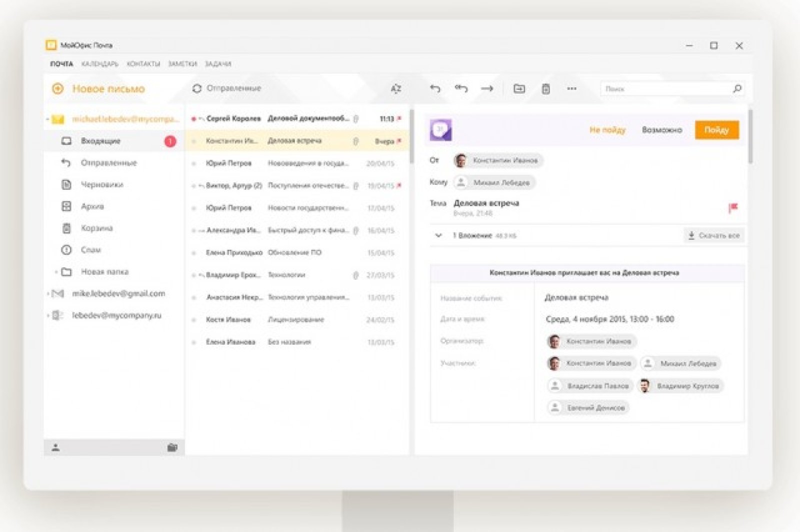Click the A-Z sort icon
Screen dimensions: 800x532
tap(395, 89)
